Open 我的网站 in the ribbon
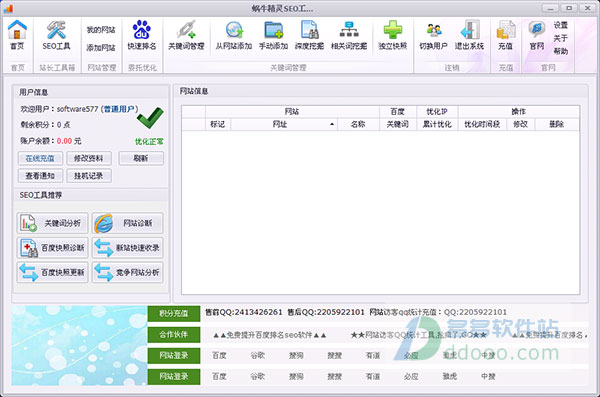600x397 pixels. 101,29
